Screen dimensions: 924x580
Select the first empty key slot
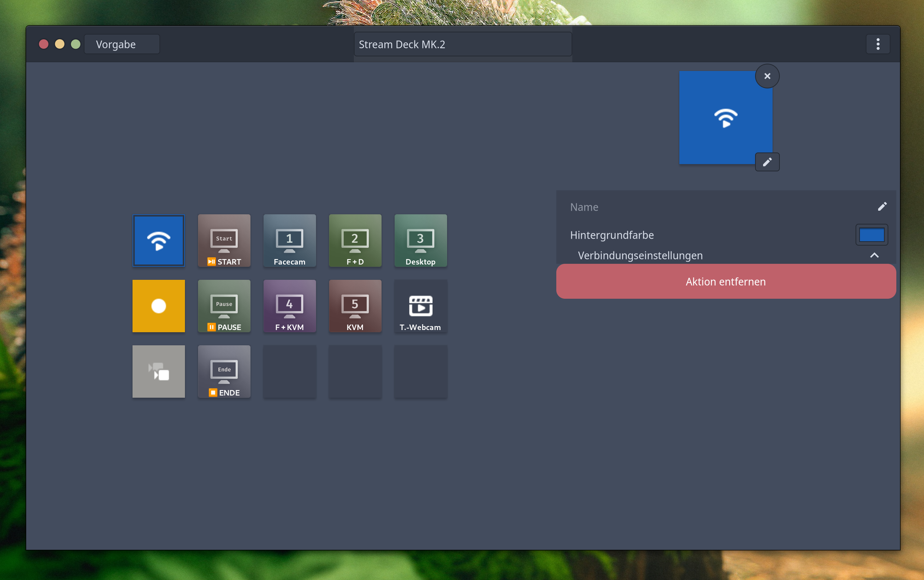290,371
